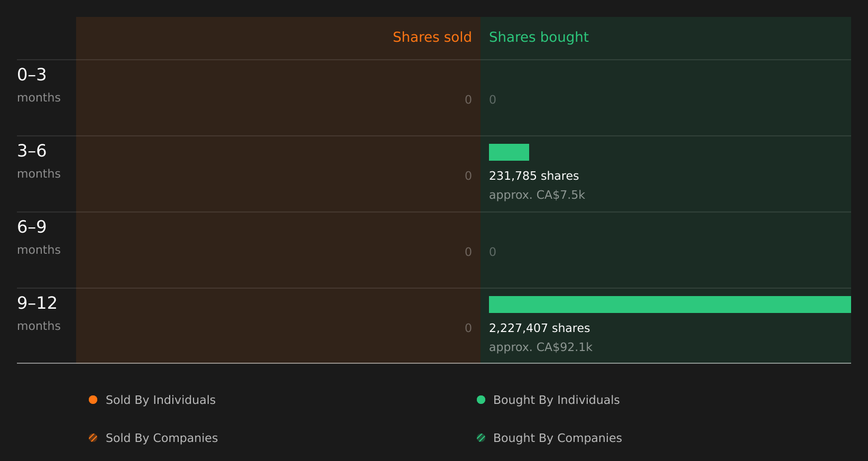868x461 pixels.
Task: Select the 2,227,407 shares value
Action: click(x=539, y=328)
